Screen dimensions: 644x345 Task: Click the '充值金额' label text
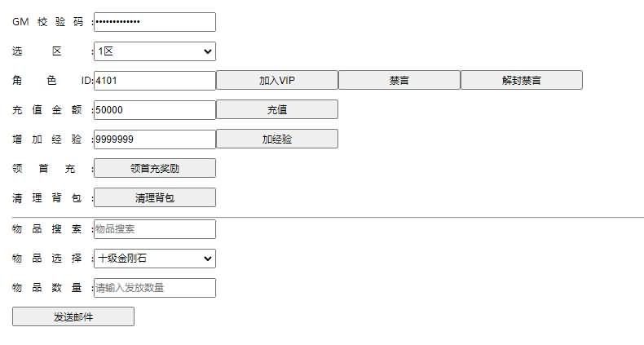pyautogui.click(x=49, y=110)
